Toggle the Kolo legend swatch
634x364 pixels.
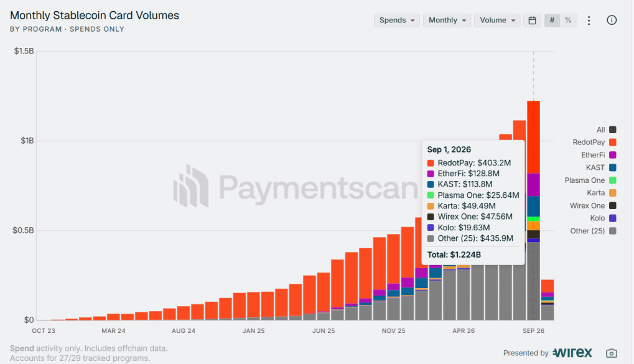coord(613,218)
